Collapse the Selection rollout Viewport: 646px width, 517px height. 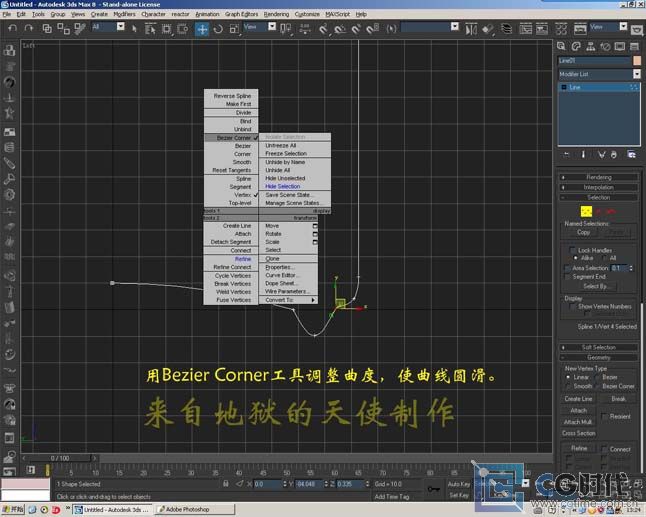(x=599, y=197)
